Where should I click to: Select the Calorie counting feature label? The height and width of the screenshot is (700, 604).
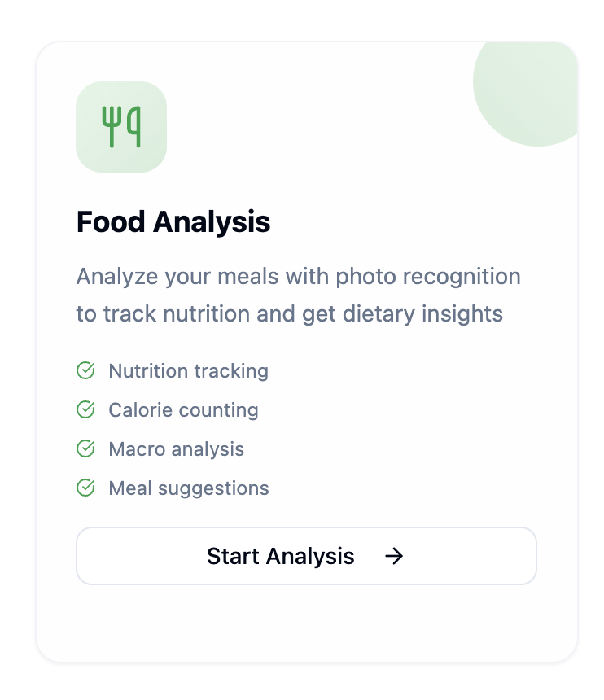coord(183,410)
